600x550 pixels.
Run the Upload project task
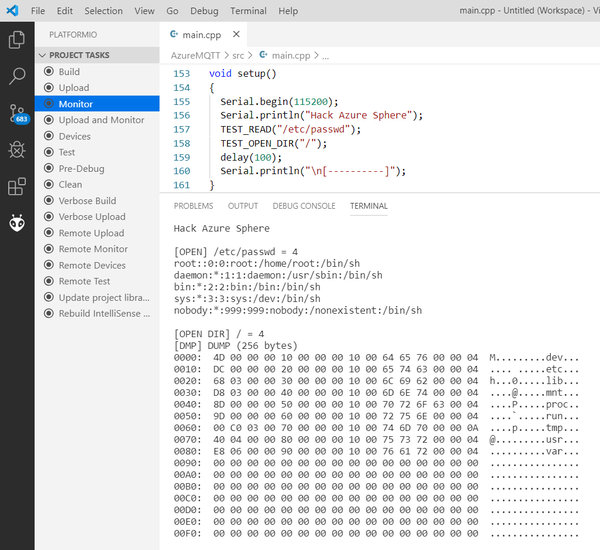click(97, 88)
